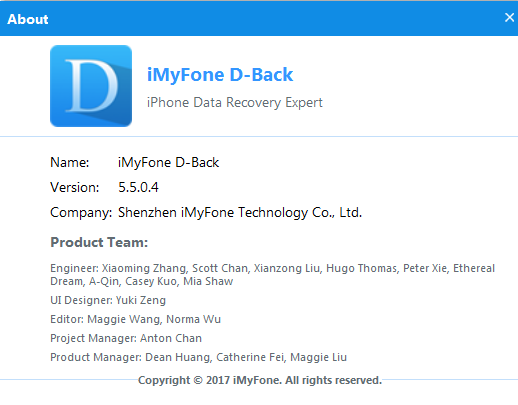Click the blue iMyFone D-Back heading
The image size is (518, 405).
(220, 75)
